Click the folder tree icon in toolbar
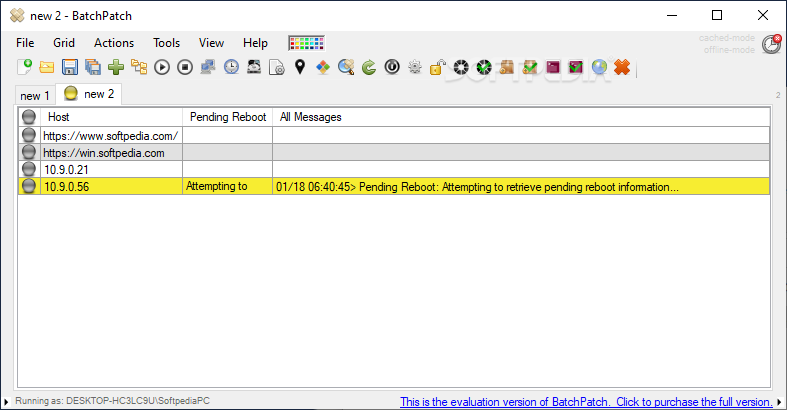This screenshot has height=410, width=787. [139, 67]
